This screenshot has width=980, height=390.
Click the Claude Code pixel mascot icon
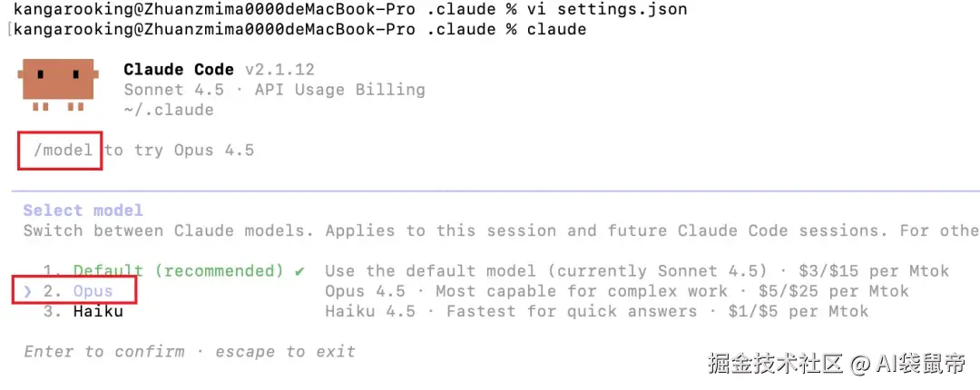pyautogui.click(x=58, y=83)
